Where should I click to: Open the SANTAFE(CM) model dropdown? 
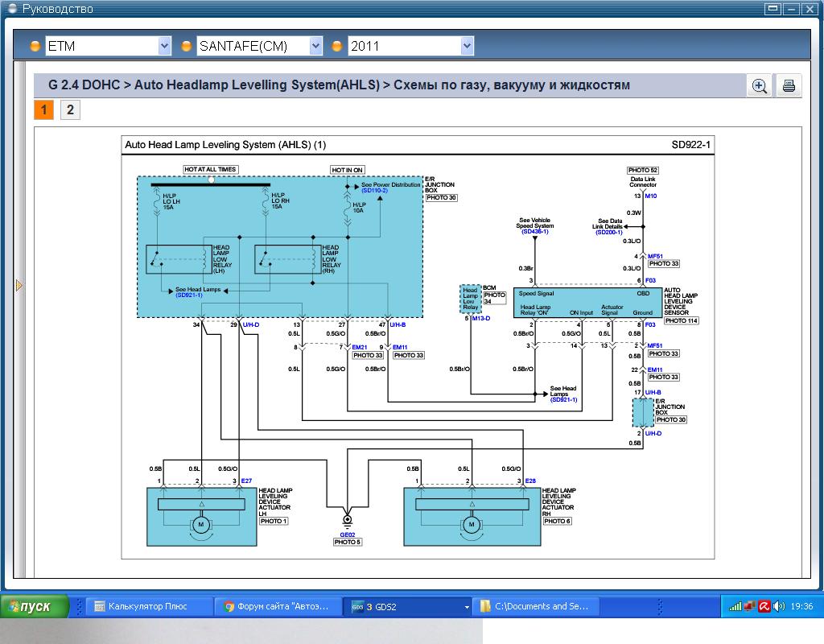pos(315,46)
